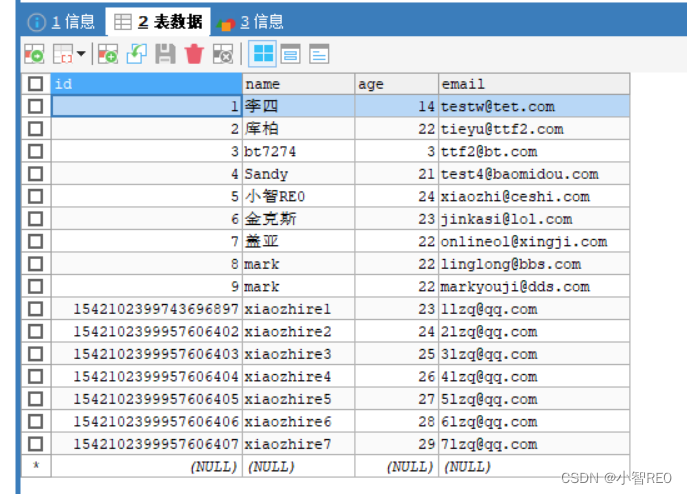This screenshot has width=687, height=494.
Task: Select the name cell Sandy
Action: [x=298, y=174]
